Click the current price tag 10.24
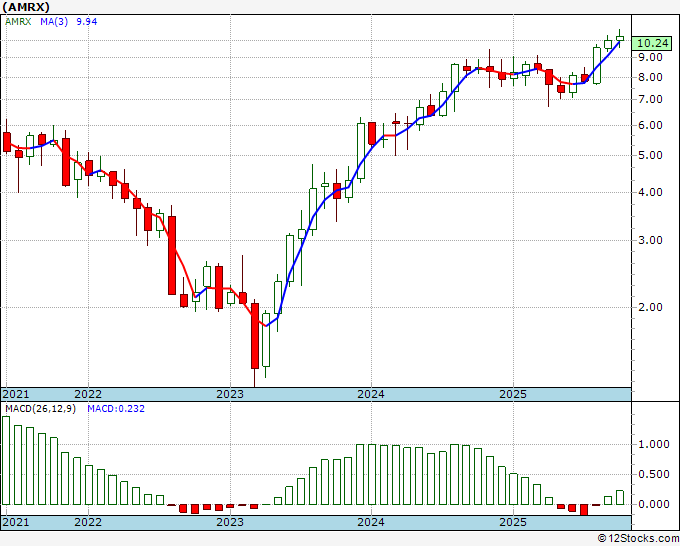 (x=652, y=43)
